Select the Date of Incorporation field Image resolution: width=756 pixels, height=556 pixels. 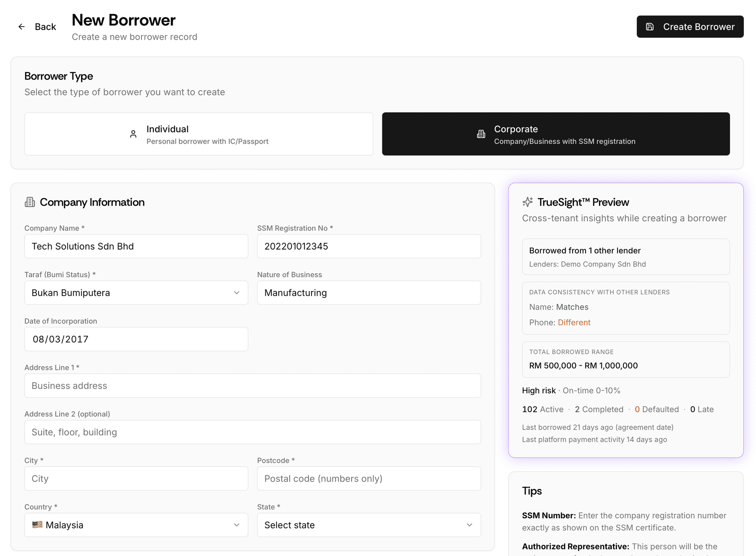click(x=136, y=339)
